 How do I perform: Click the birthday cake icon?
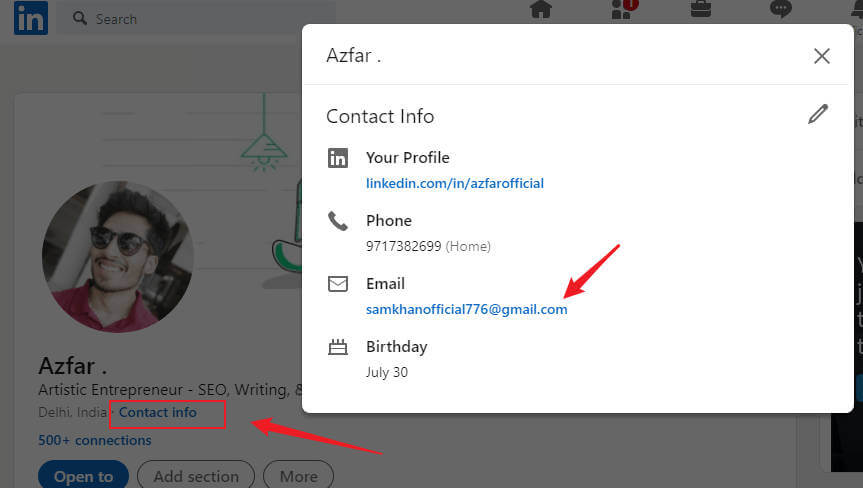pos(338,347)
